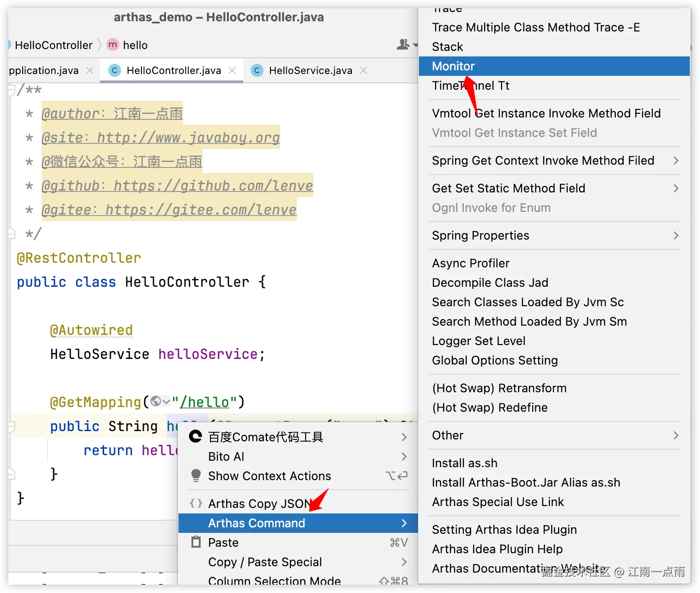Image resolution: width=700 pixels, height=593 pixels.
Task: Select Search Method Loaded By Jvm Sm
Action: [x=554, y=321]
